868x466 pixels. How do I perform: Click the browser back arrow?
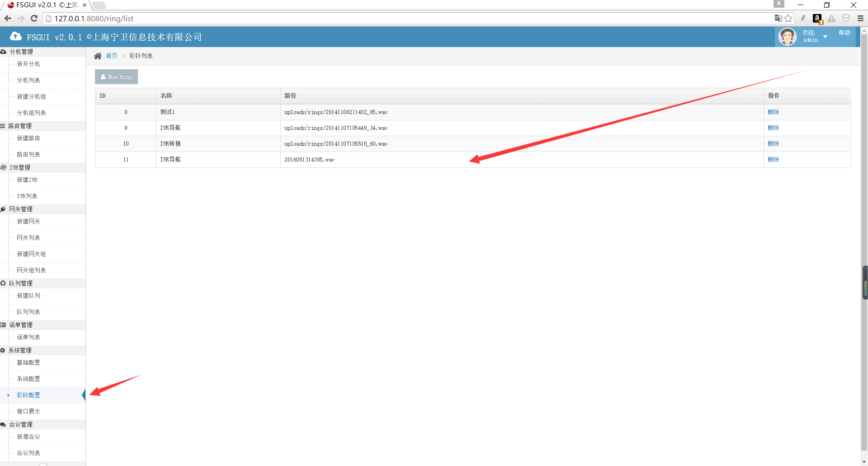8,19
